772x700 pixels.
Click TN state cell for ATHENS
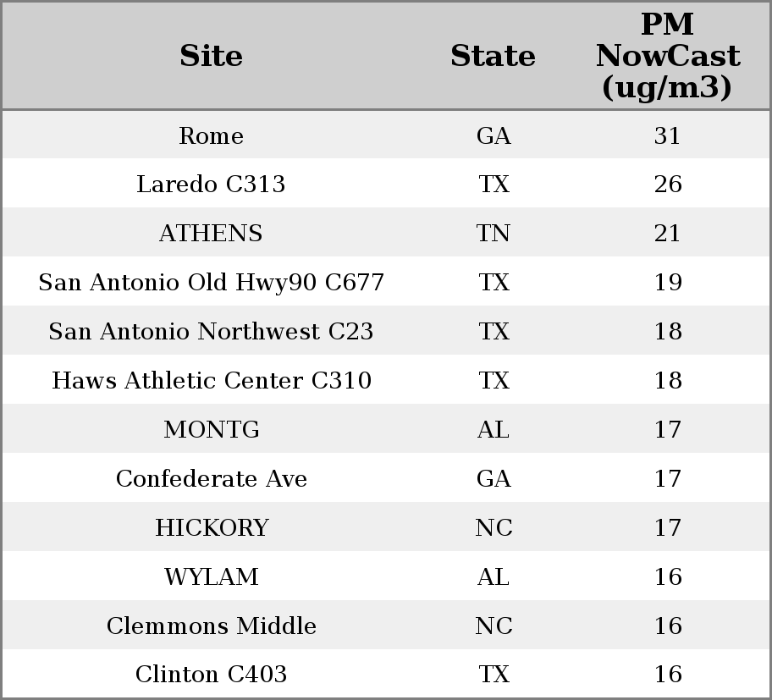coord(493,233)
